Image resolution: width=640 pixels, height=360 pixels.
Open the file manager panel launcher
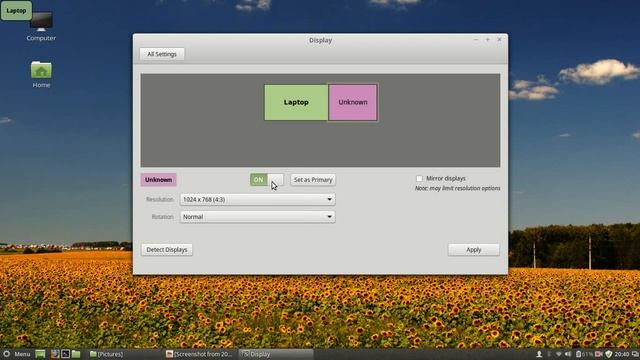click(x=76, y=354)
